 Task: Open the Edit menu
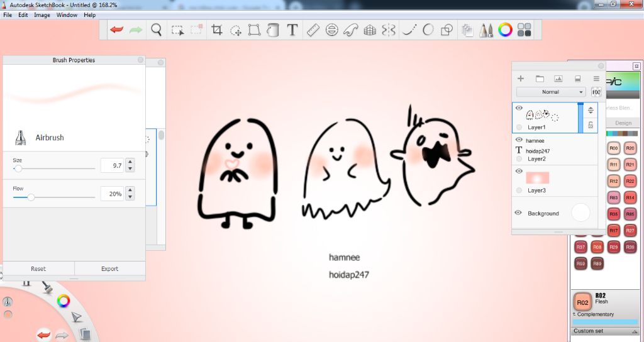point(23,15)
